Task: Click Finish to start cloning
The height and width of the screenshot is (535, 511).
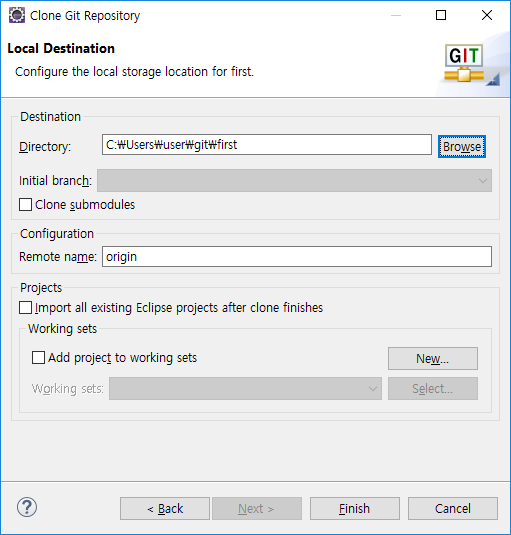Action: point(355,508)
